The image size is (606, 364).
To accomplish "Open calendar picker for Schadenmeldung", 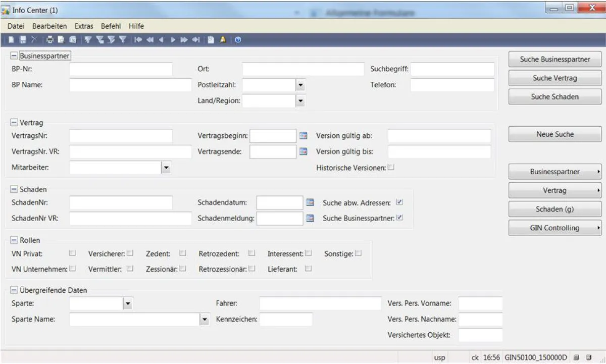I will point(311,218).
